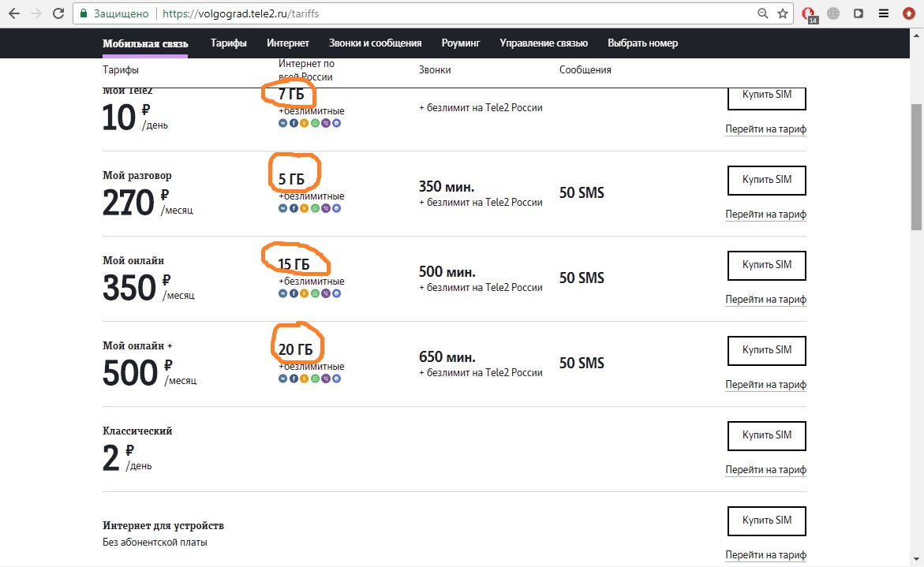Open the Мой онлайн + tariff title
The image size is (924, 567).
click(137, 346)
